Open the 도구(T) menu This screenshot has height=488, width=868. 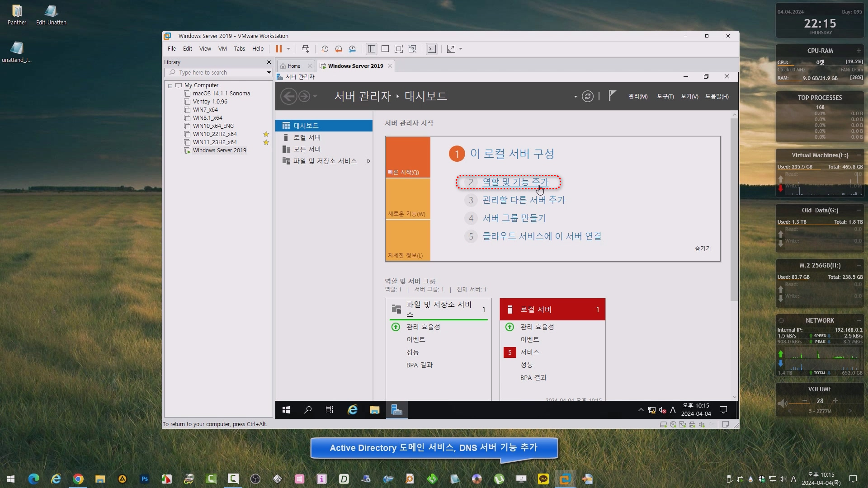coord(665,97)
